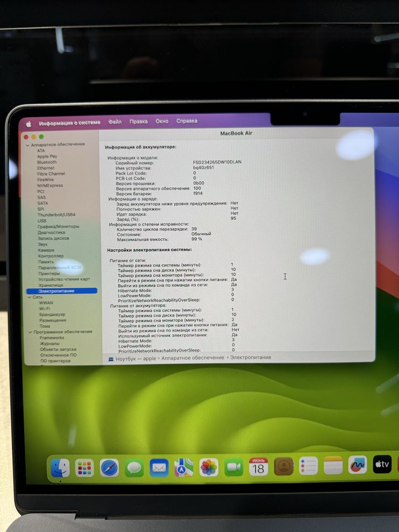399x532 pixels.
Task: Open Apple TV from the Dock
Action: 382,464
